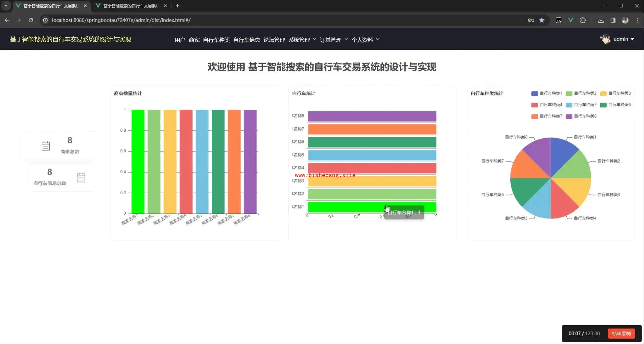The height and width of the screenshot is (344, 644).
Task: Click the browser reload page icon
Action: [31, 20]
